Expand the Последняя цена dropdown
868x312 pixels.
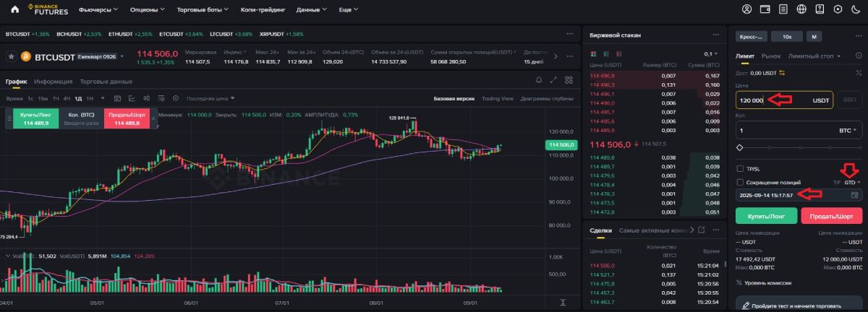pos(210,98)
